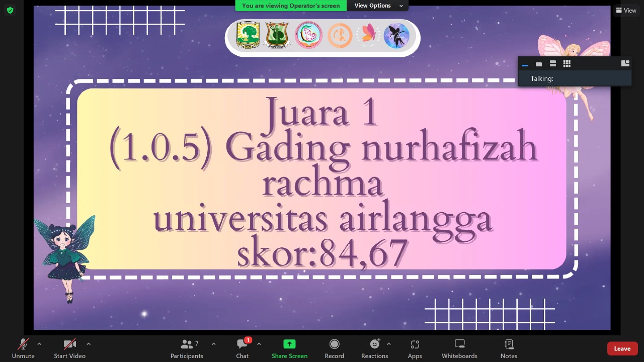
Task: Open Reactions emoji menu
Action: 374,348
